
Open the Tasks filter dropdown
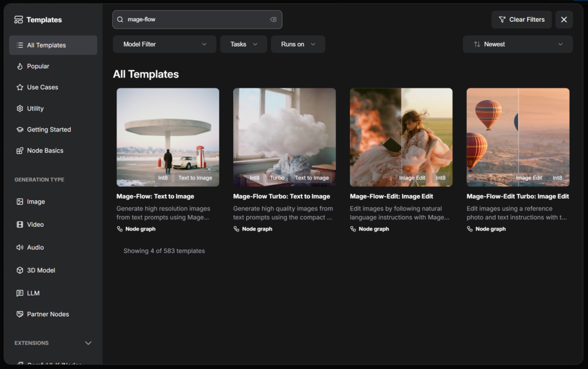point(243,44)
